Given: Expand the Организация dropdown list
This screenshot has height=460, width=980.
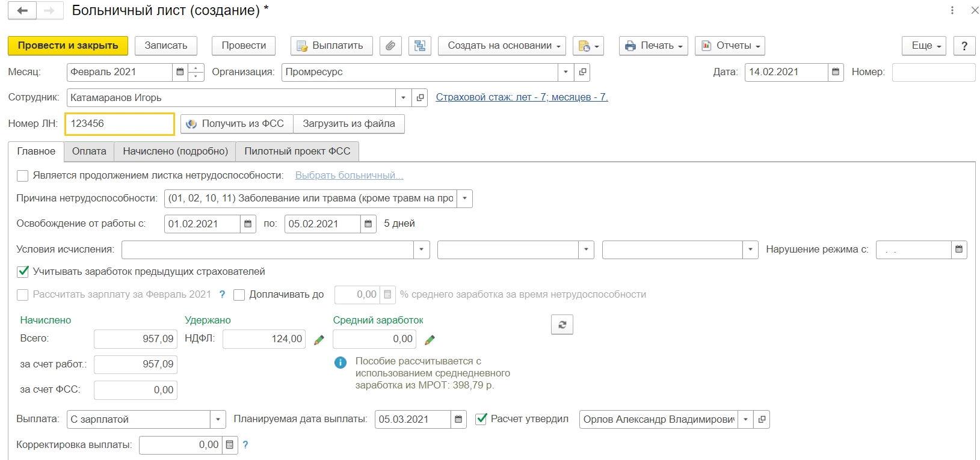Looking at the screenshot, I should click(x=566, y=72).
